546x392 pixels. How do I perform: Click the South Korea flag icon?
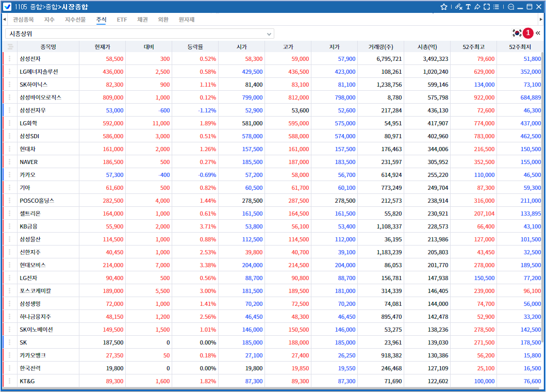[517, 33]
